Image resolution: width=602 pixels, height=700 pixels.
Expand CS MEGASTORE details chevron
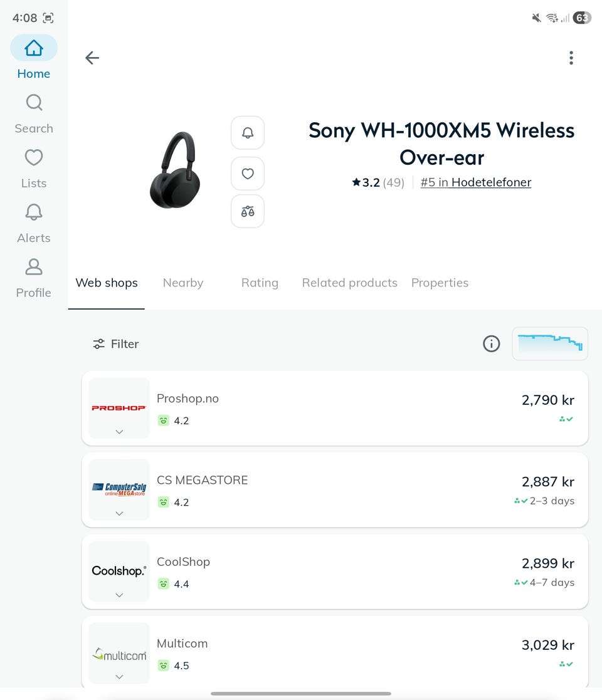[x=119, y=513]
